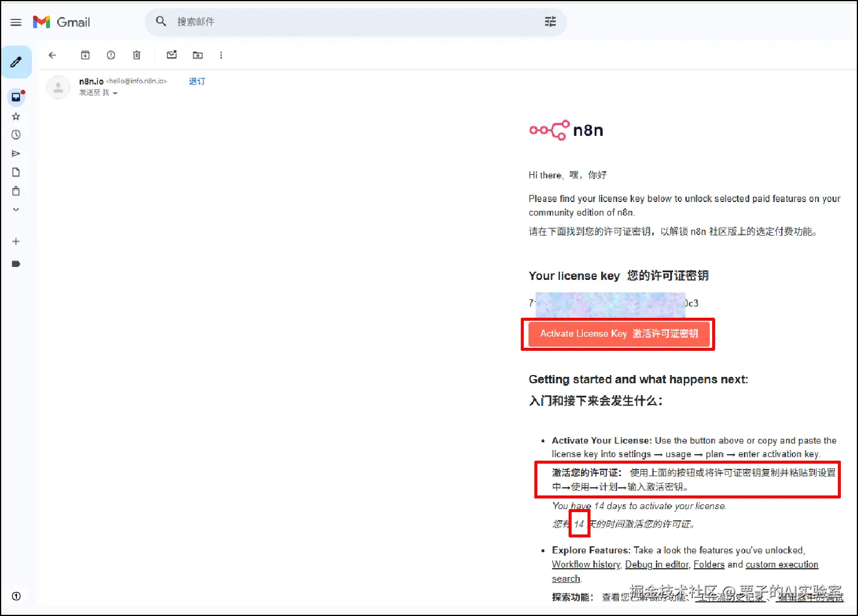Click the sender name n8n.io
The width and height of the screenshot is (858, 616).
click(x=92, y=81)
